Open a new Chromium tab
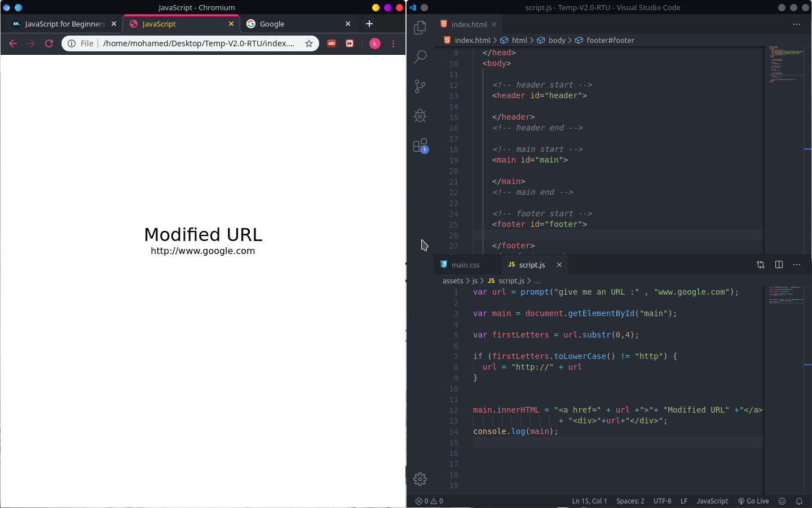Viewport: 812px width, 508px height. (x=369, y=24)
